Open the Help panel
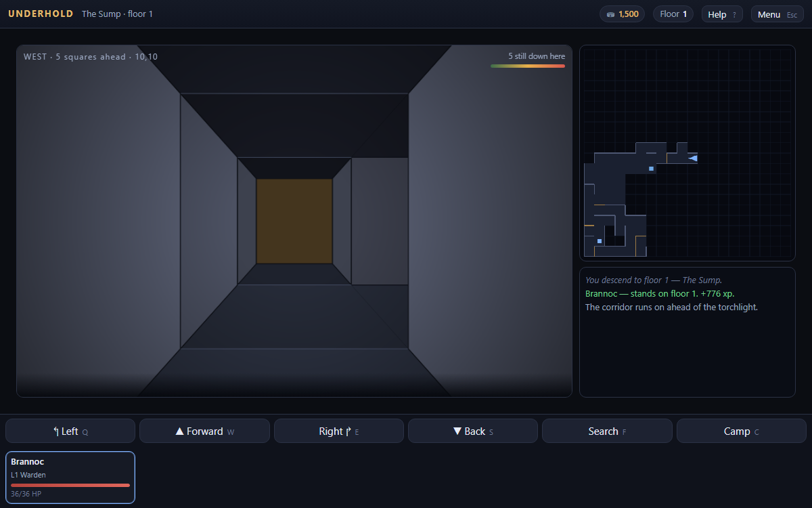 pos(722,14)
